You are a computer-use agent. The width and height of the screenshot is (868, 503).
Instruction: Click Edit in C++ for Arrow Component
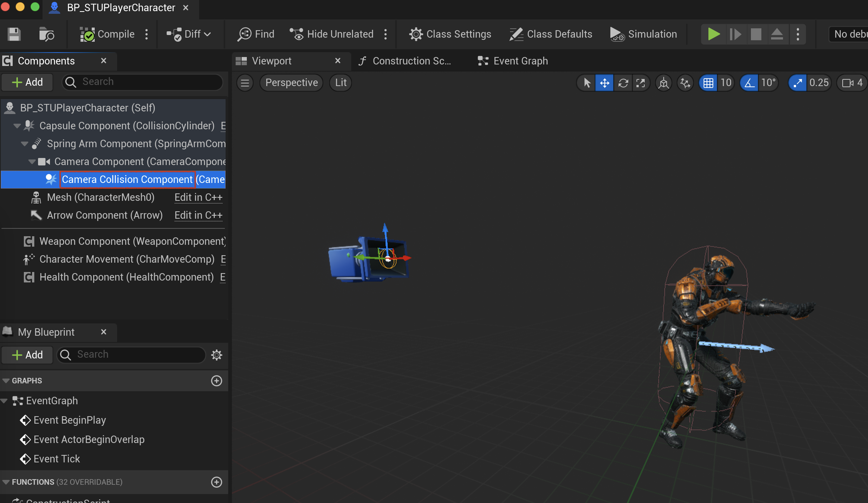click(x=198, y=215)
